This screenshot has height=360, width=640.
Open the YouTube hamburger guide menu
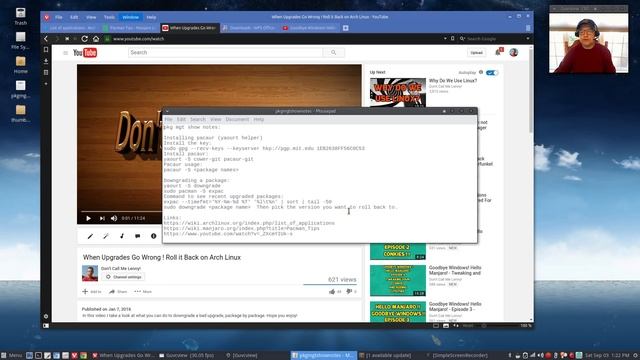(65, 53)
